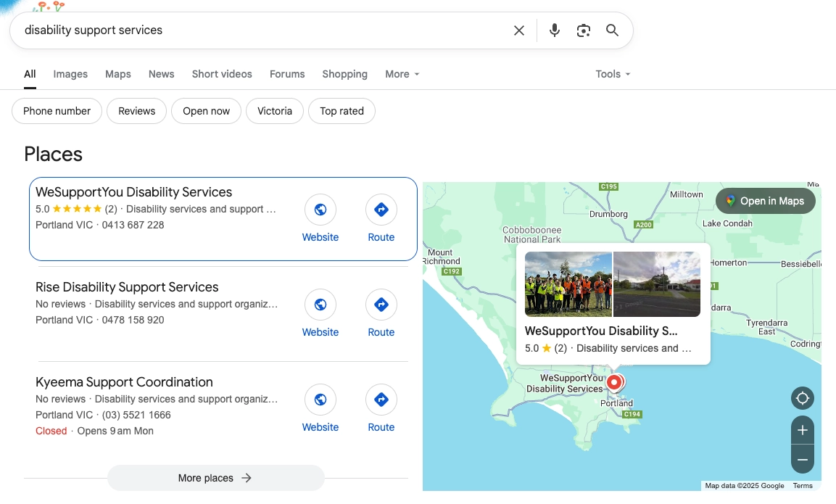Viewport: 836px width, 504px height.
Task: Zoom in on the map
Action: click(x=803, y=430)
